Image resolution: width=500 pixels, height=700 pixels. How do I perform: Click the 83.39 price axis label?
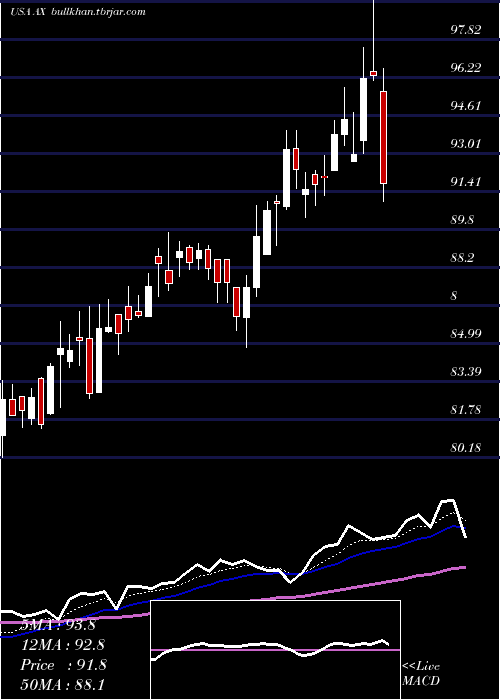pos(466,371)
